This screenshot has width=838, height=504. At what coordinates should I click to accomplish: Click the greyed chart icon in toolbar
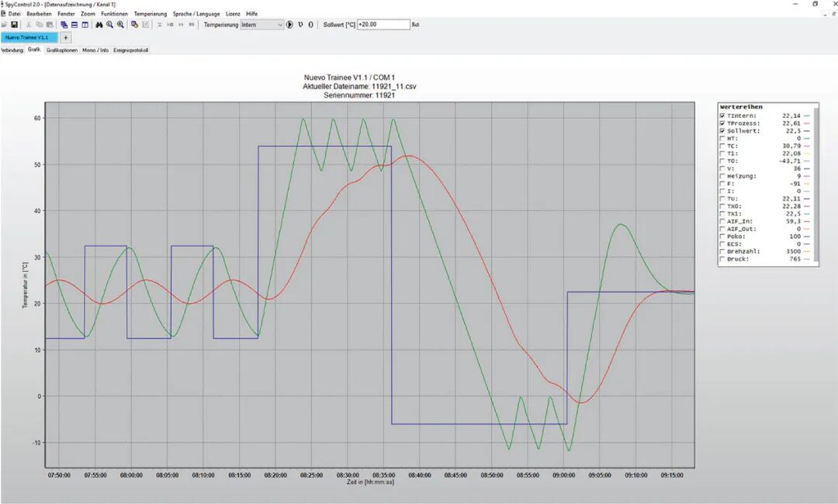(x=145, y=25)
